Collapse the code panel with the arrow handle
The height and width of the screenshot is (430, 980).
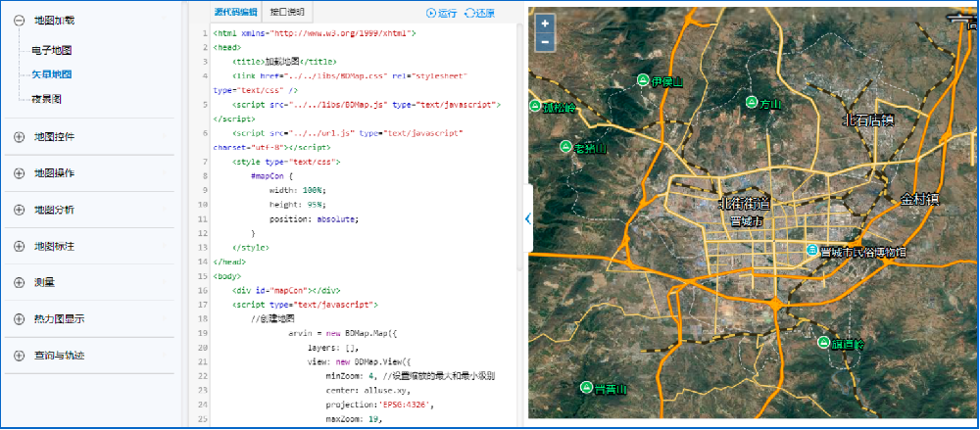[527, 218]
